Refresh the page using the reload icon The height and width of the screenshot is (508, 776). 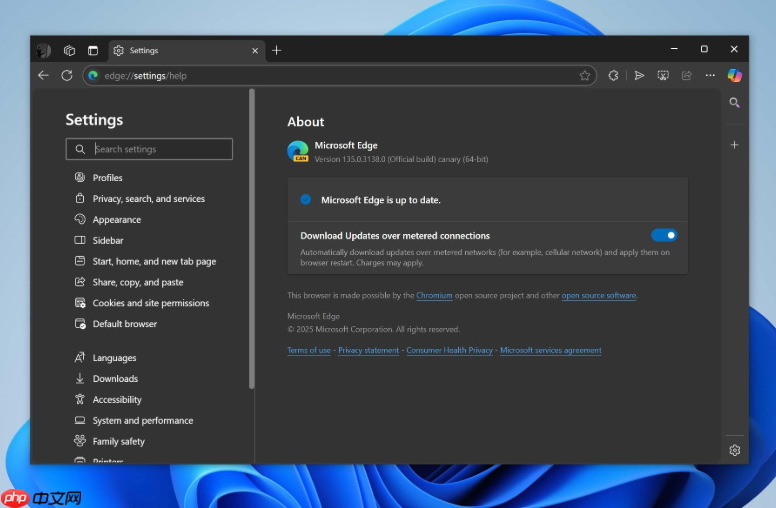(x=67, y=75)
